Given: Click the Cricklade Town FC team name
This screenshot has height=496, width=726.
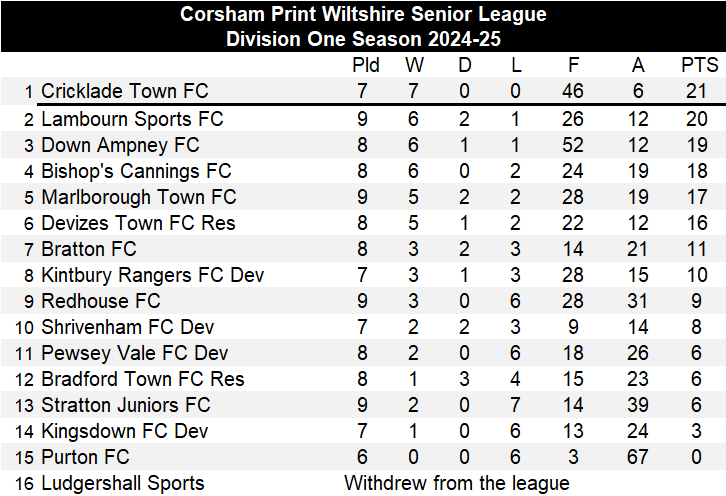Looking at the screenshot, I should pyautogui.click(x=124, y=92).
